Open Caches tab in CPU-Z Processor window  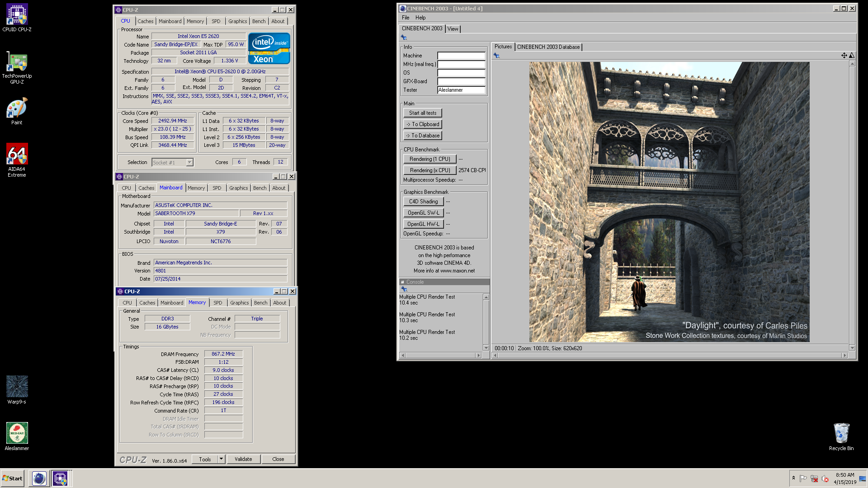pos(146,21)
